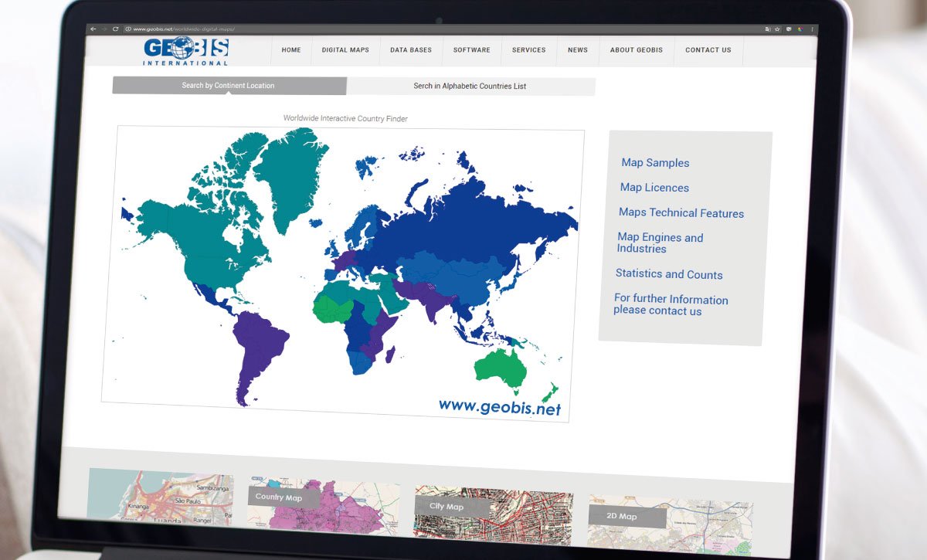Open the CONTACT US menu item

[x=708, y=50]
